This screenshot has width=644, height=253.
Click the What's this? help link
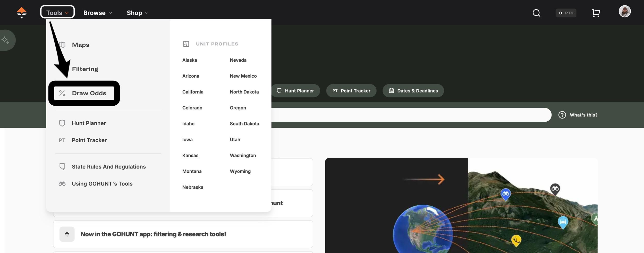584,115
